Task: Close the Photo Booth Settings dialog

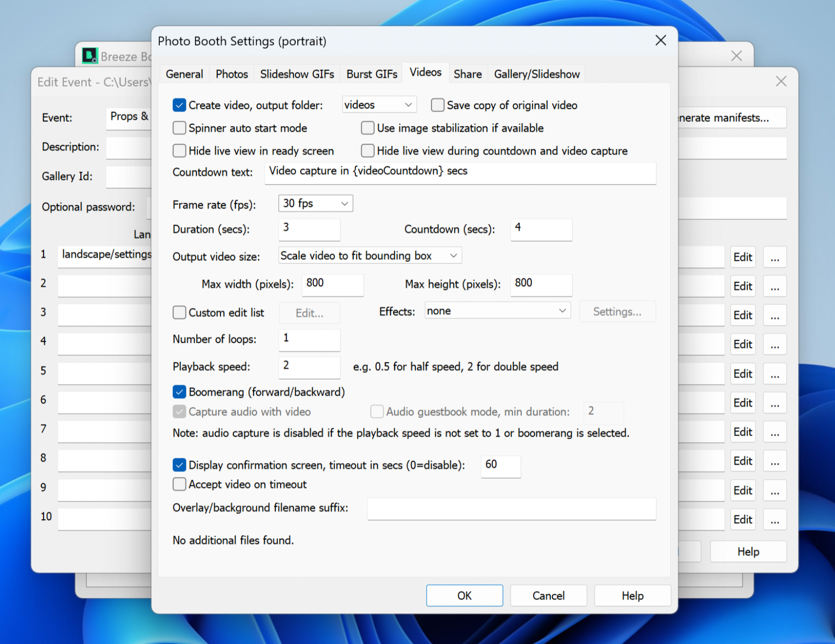Action: tap(660, 40)
